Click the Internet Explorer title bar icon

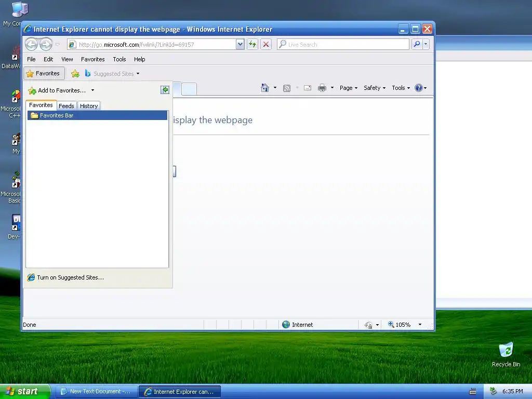(28, 29)
